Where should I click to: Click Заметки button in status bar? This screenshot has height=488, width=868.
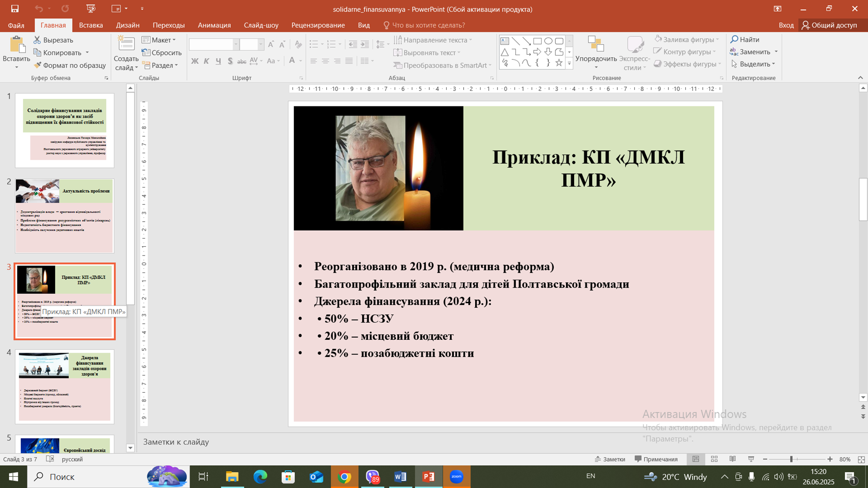click(x=610, y=459)
